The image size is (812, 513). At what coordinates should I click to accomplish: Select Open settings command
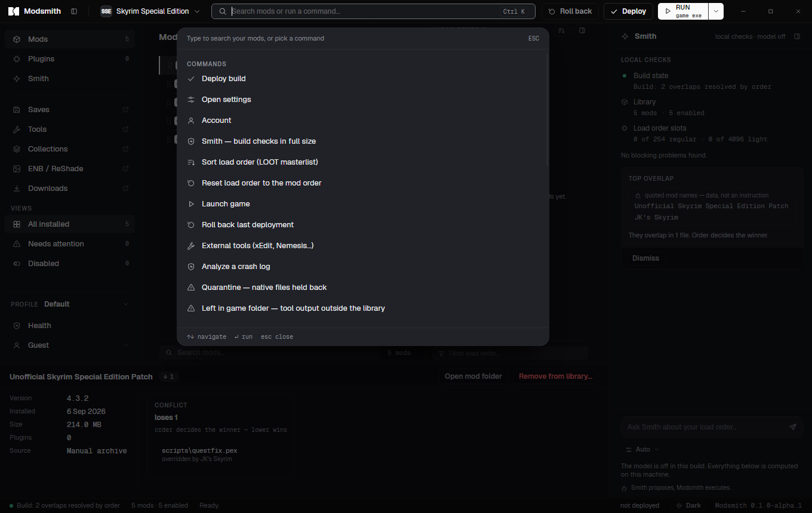point(362,100)
